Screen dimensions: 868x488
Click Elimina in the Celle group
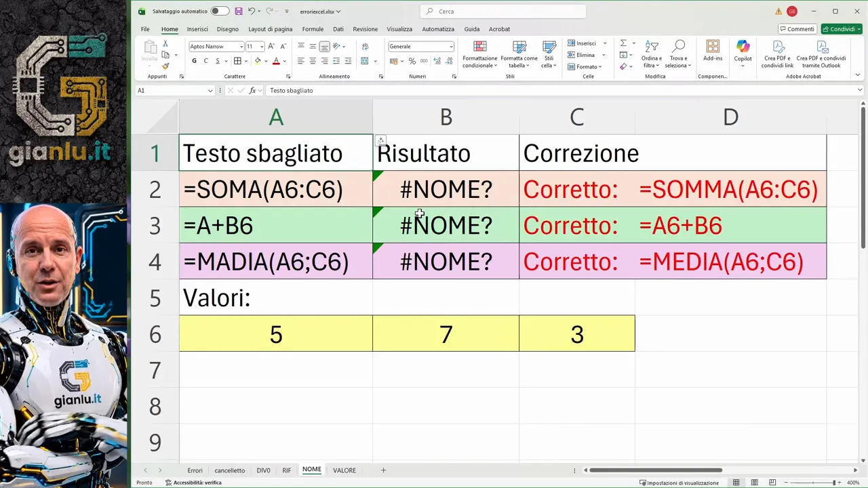(x=581, y=55)
